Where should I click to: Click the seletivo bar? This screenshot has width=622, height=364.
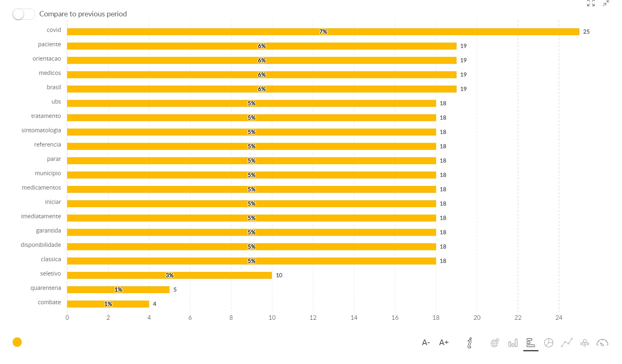tap(170, 276)
